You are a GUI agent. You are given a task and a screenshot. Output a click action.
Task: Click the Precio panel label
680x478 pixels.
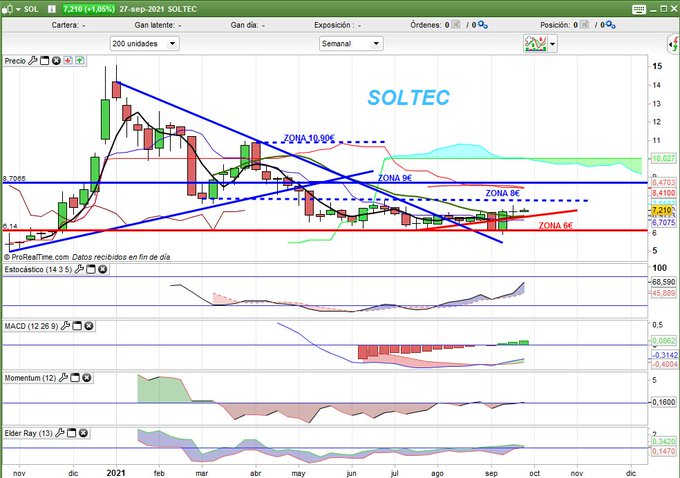[x=15, y=61]
